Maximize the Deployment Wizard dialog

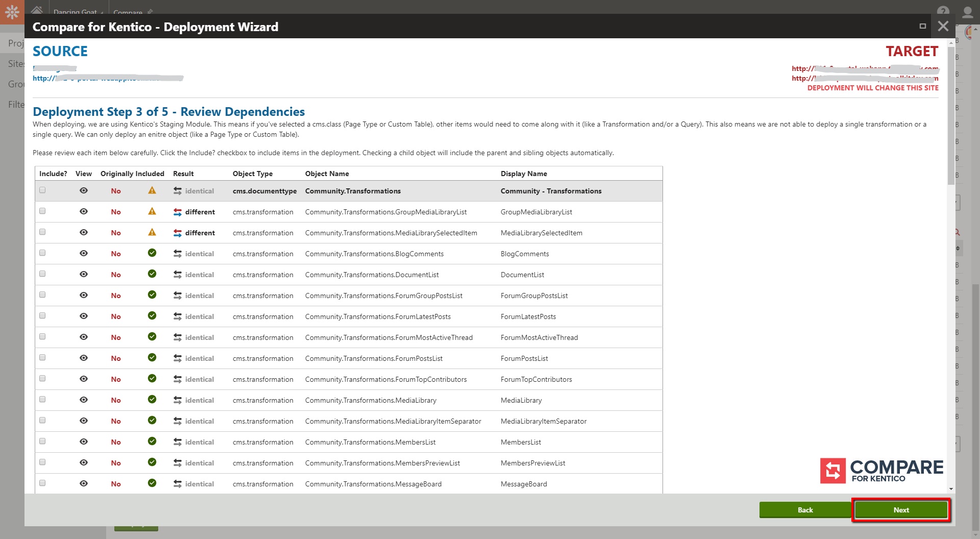pyautogui.click(x=922, y=26)
